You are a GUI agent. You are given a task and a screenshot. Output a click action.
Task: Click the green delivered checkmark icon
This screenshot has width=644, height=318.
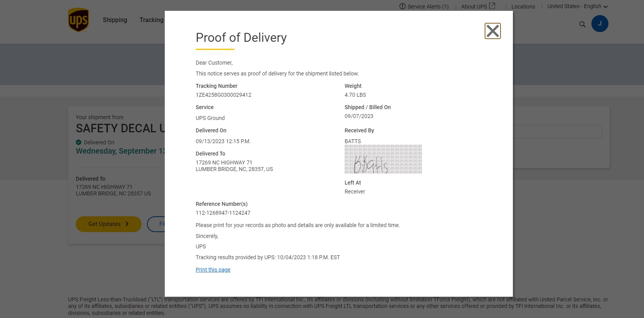tap(79, 142)
